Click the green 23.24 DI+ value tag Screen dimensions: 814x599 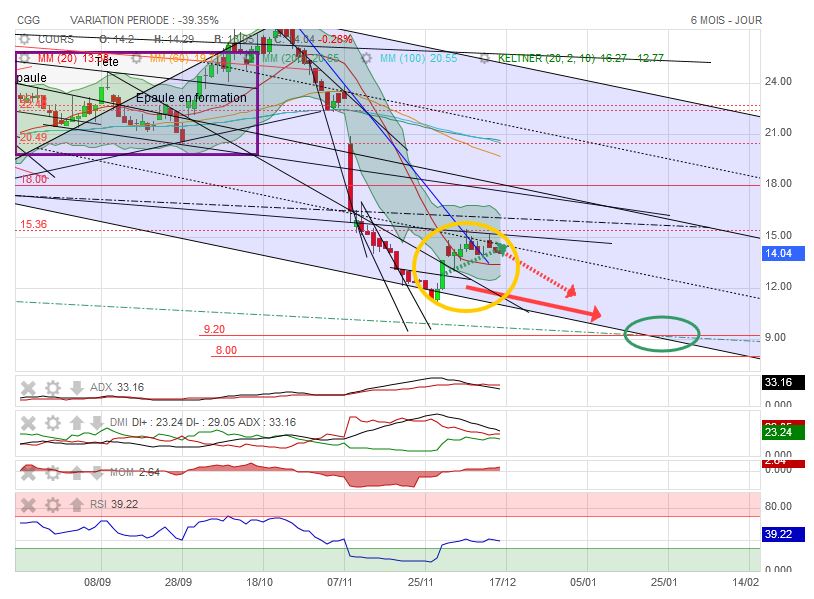[x=783, y=432]
